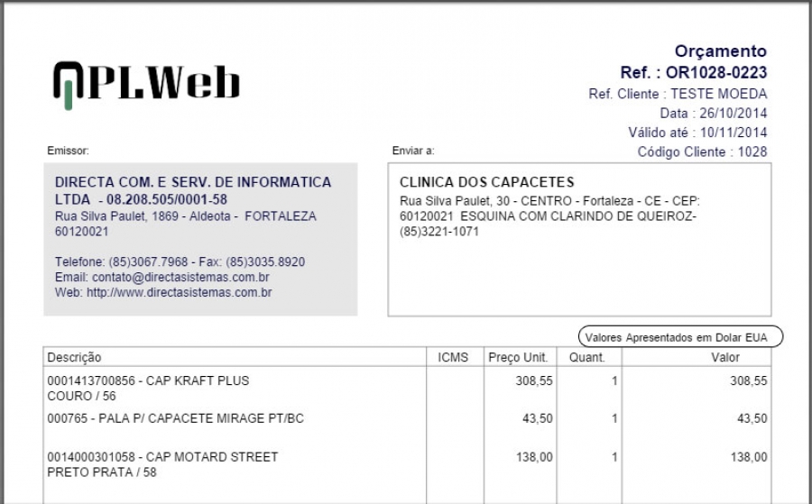Select recipient name CLINICA DOS CAPACETES
The image size is (812, 504).
point(487,182)
